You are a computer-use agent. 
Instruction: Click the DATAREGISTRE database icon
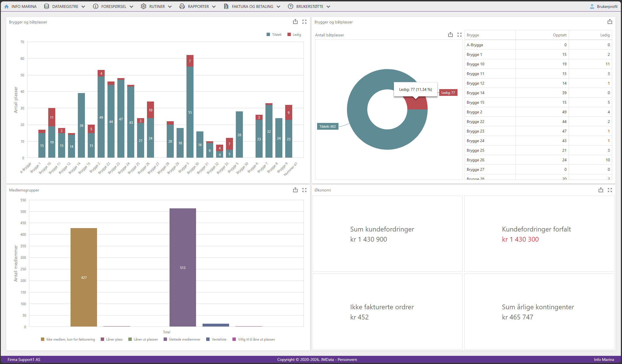point(47,6)
